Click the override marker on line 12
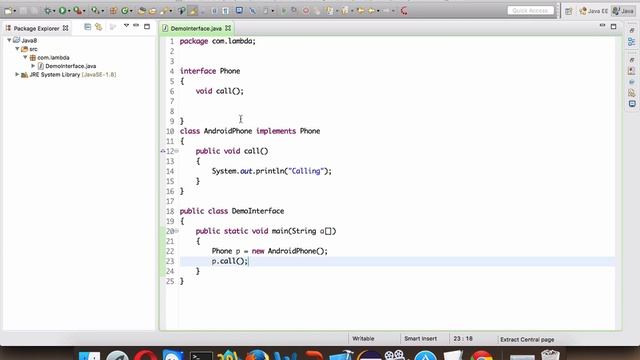 (x=163, y=151)
